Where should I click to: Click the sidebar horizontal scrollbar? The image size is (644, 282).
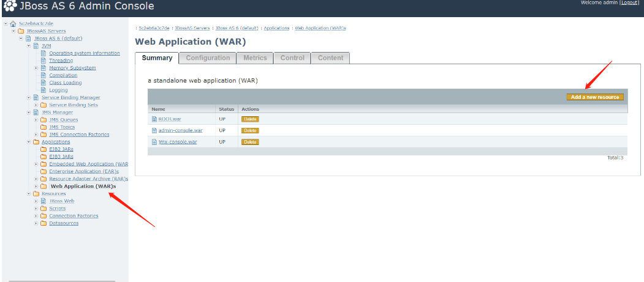point(62,281)
